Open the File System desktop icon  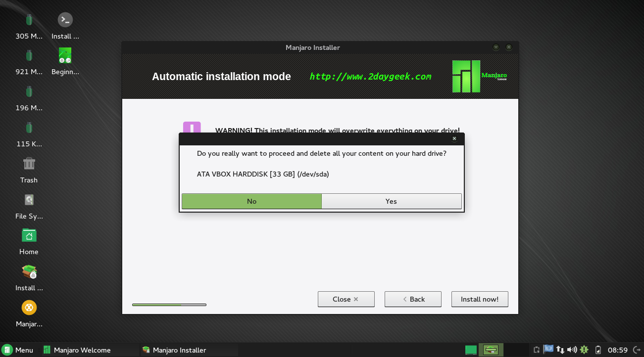click(29, 200)
